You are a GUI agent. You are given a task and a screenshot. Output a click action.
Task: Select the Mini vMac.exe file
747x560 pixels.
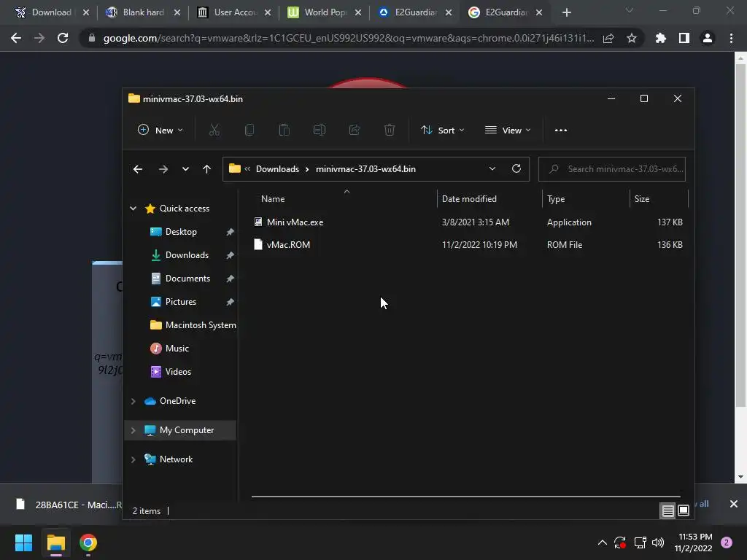(x=295, y=222)
